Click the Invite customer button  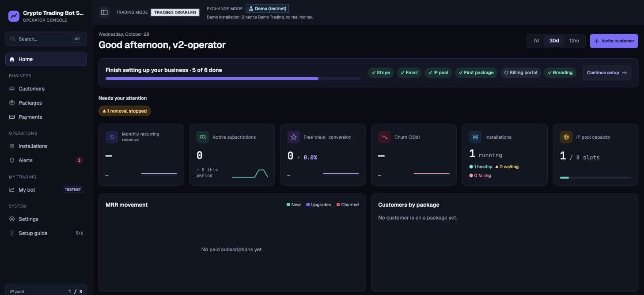tap(614, 41)
